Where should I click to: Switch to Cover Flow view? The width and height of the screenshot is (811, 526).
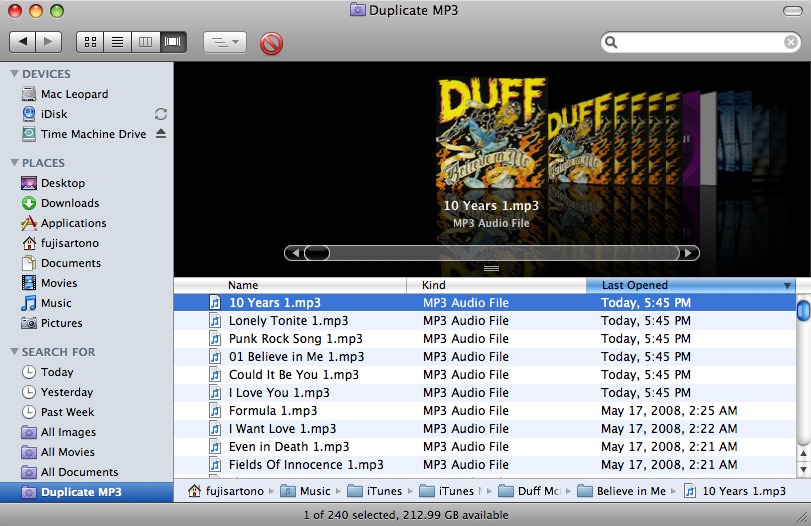coord(173,42)
